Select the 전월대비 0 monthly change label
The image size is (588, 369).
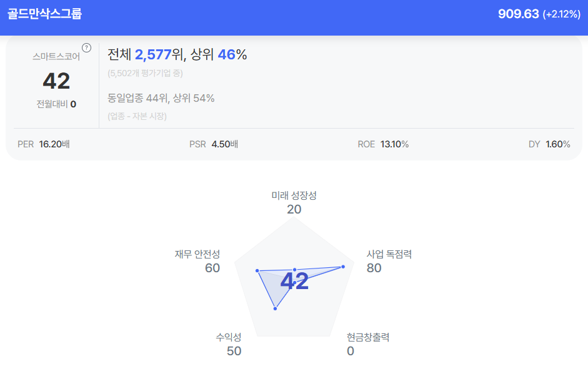[56, 104]
